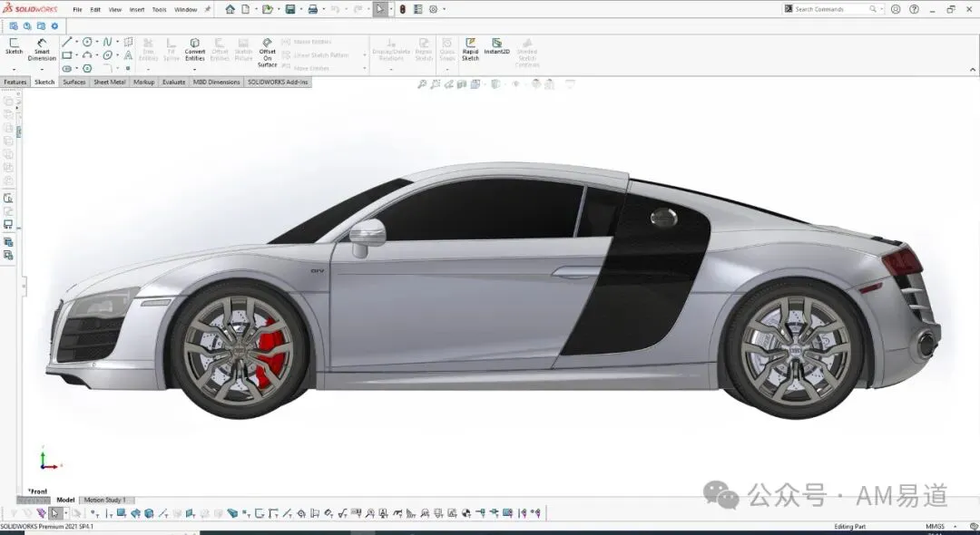Click the Convert Entities tool
Viewport: 980px width, 535px height.
[x=194, y=50]
